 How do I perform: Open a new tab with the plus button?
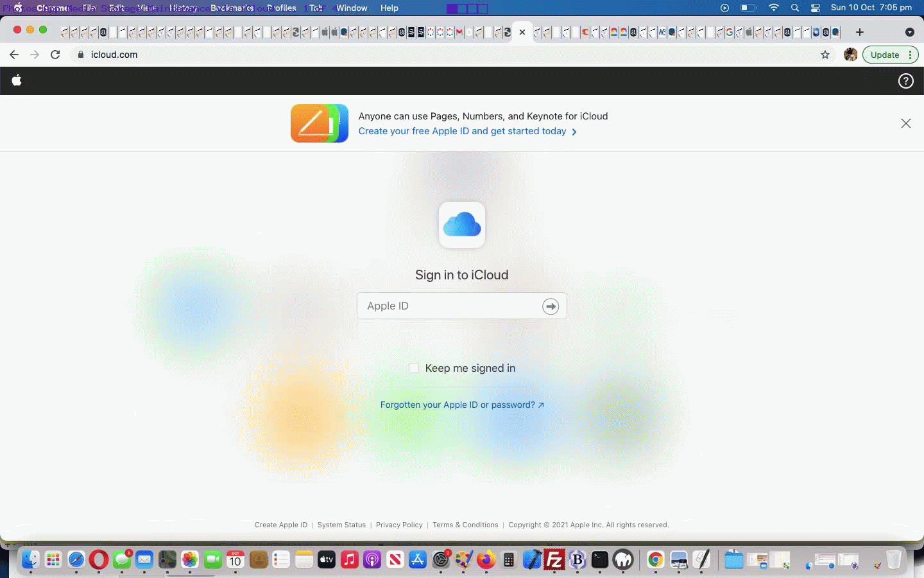tap(860, 32)
